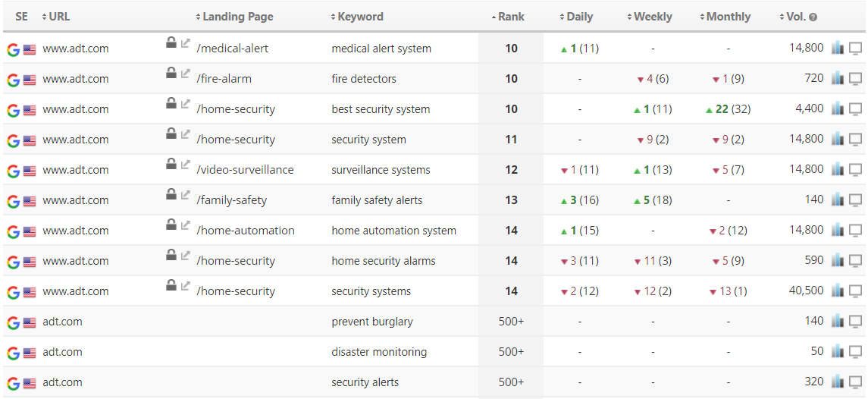868x399 pixels.
Task: Sort by the Daily column header
Action: 579,17
